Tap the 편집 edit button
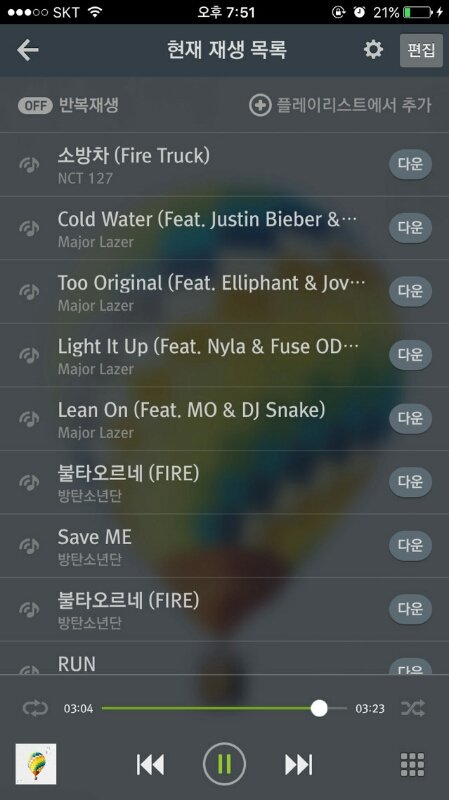The image size is (449, 800). click(x=421, y=50)
